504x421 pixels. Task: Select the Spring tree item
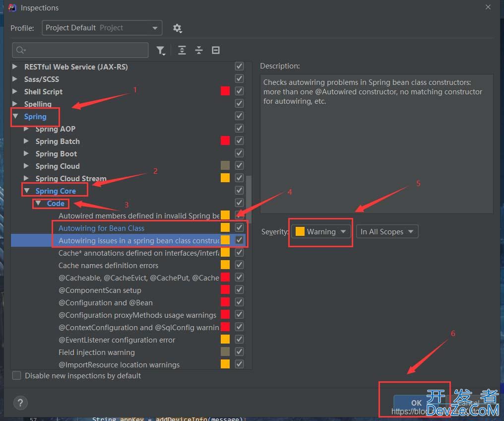(x=35, y=117)
